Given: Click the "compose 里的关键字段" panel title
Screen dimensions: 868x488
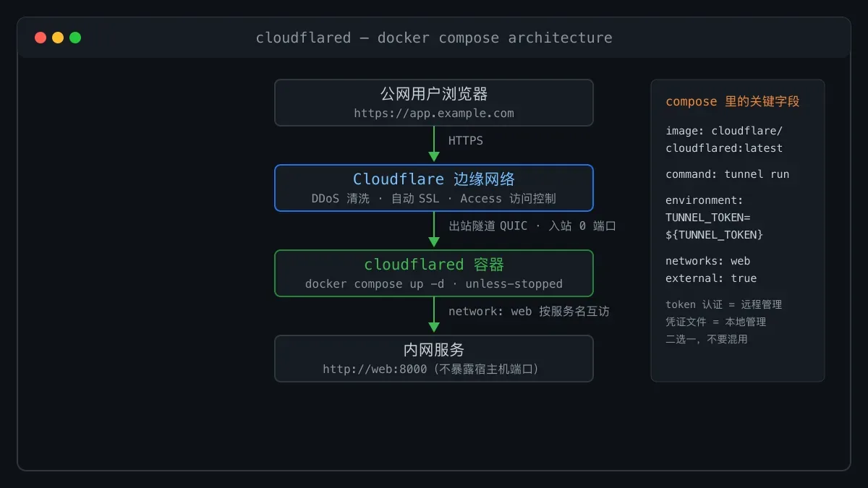Looking at the screenshot, I should [x=733, y=102].
